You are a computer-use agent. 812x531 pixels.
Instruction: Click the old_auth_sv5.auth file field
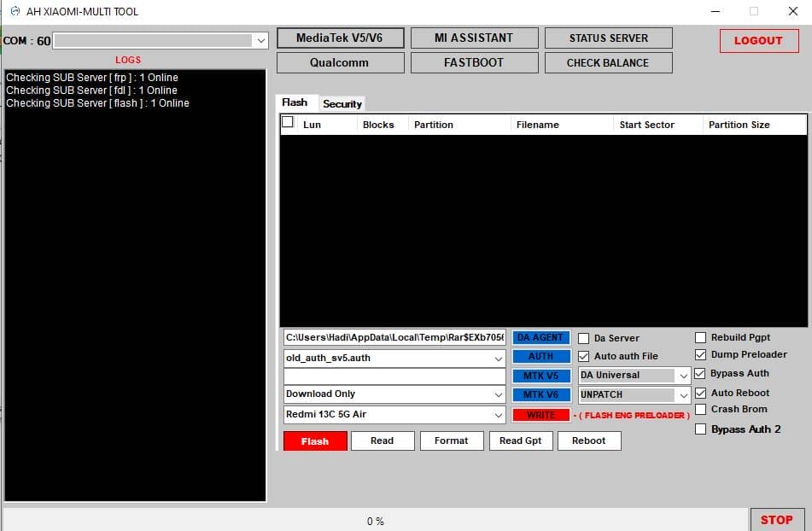[x=393, y=356]
